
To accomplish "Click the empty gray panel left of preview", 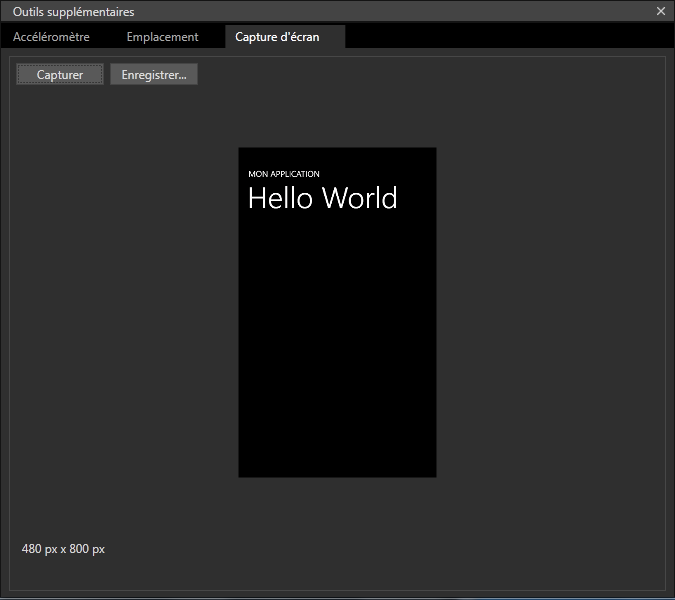I will [125, 312].
